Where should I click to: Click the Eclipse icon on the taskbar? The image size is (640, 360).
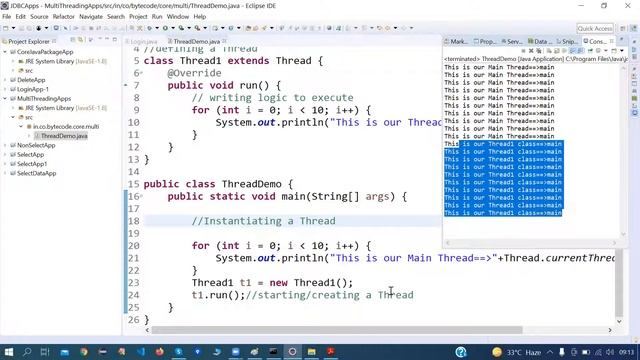(x=292, y=352)
